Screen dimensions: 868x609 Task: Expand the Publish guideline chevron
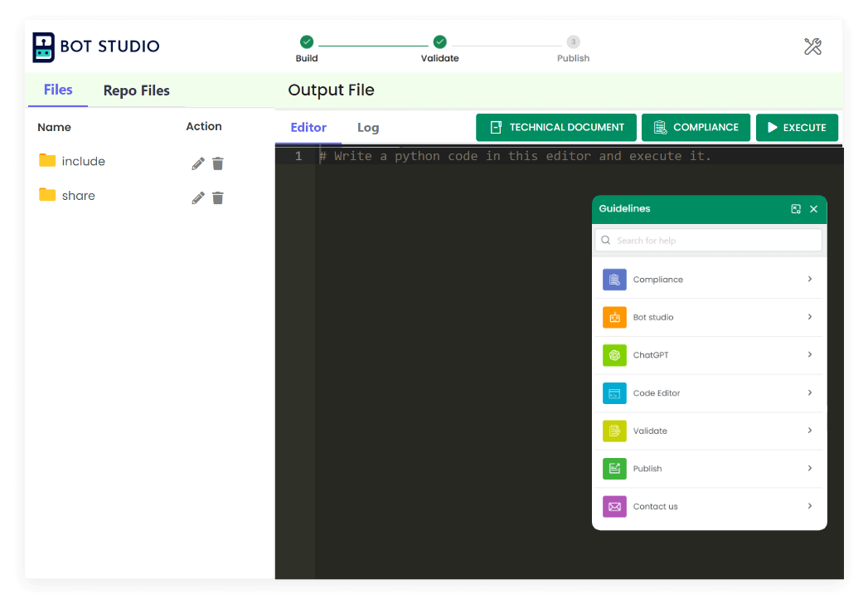coord(810,468)
